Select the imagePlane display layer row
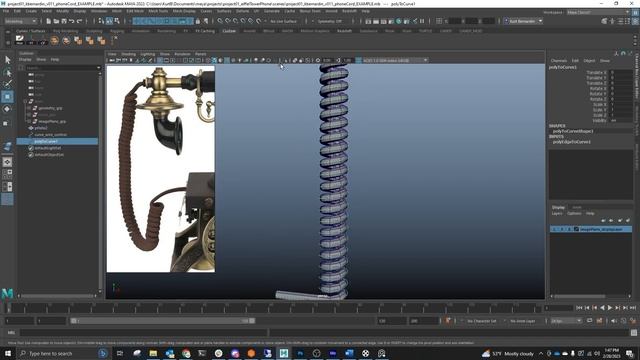This screenshot has height=360, width=640. tap(591, 229)
